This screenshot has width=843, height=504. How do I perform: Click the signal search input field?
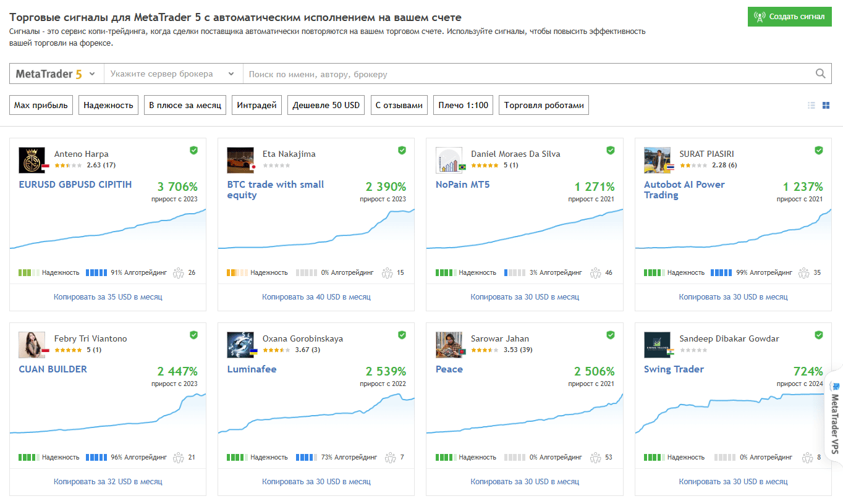pos(528,73)
